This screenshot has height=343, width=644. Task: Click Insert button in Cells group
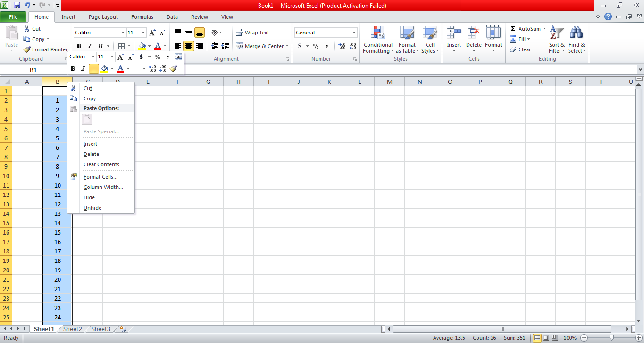tap(454, 40)
